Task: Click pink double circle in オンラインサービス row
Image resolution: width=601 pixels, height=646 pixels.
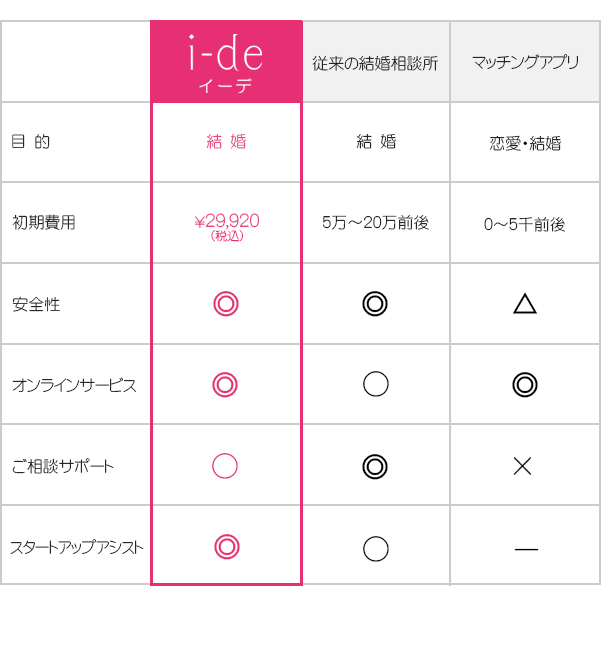Action: (225, 385)
